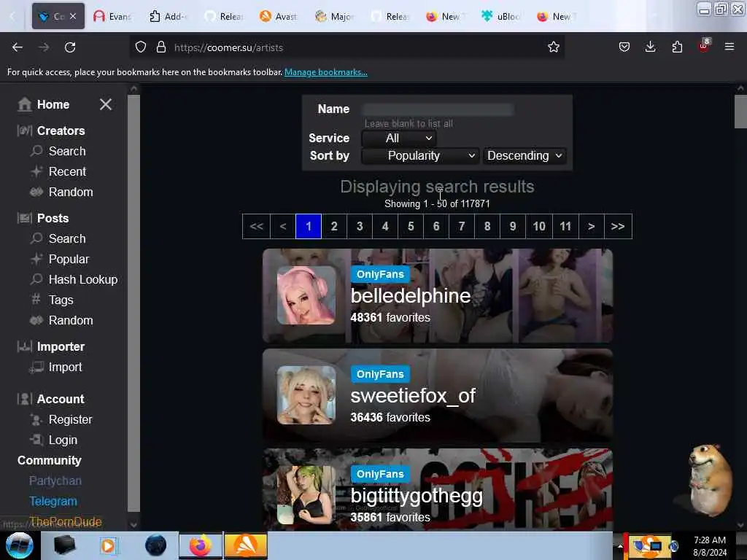Viewport: 747px width, 560px height.
Task: Click the page vertical scrollbar thumb
Action: (x=740, y=112)
